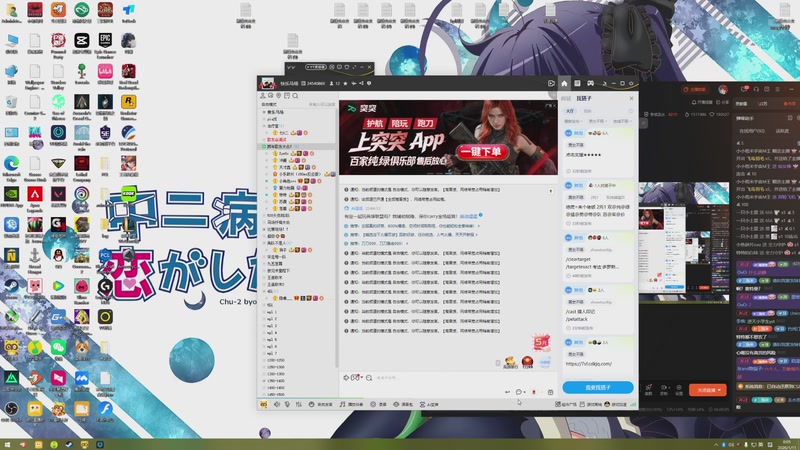The image size is (800, 450).
Task: Click the red gift icon above input
Action: (x=528, y=362)
